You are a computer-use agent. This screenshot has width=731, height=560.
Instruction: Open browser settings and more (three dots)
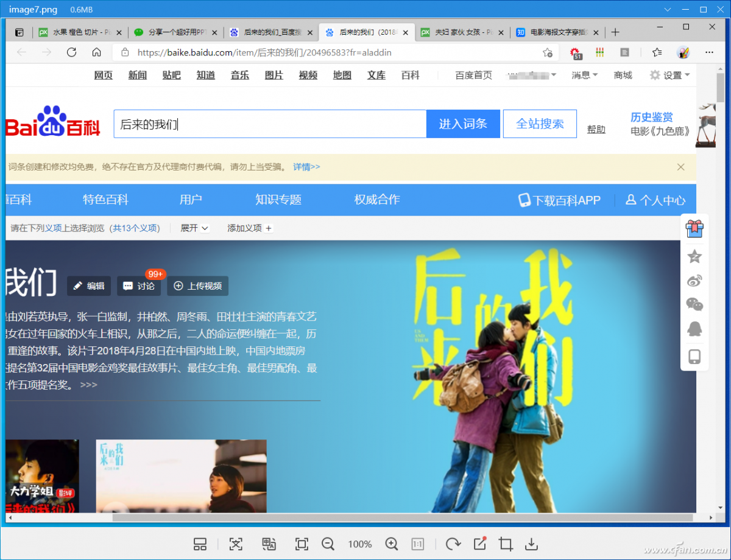click(709, 52)
